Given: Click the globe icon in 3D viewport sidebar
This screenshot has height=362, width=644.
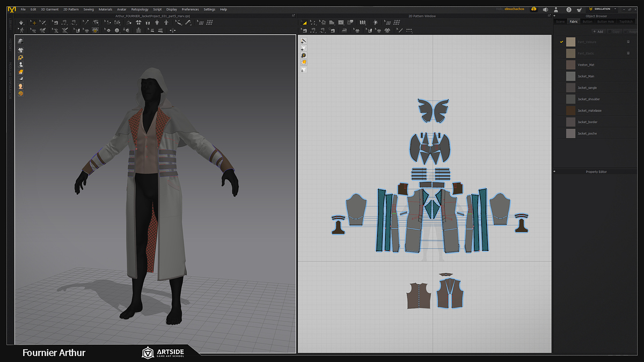Looking at the screenshot, I should (x=20, y=93).
